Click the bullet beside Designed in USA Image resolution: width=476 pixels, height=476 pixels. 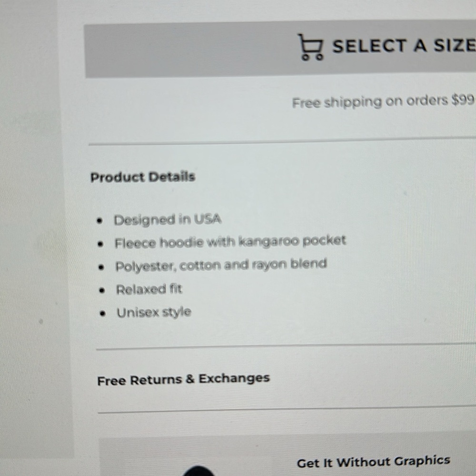click(x=99, y=221)
